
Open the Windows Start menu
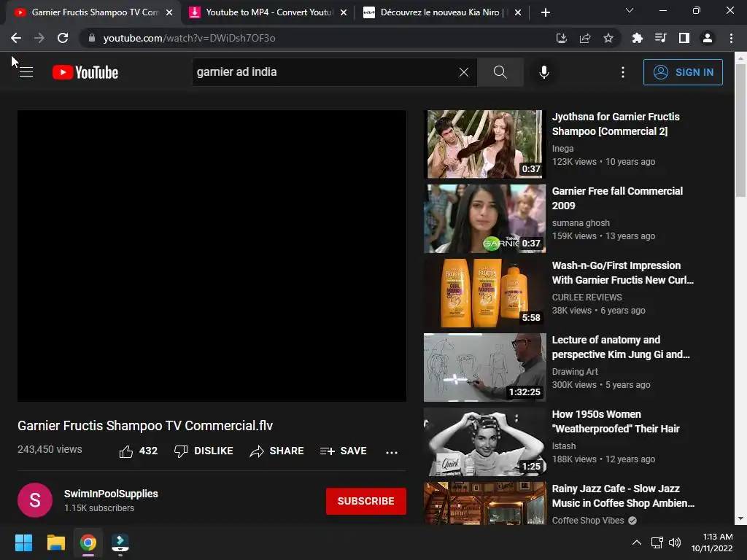pyautogui.click(x=23, y=542)
